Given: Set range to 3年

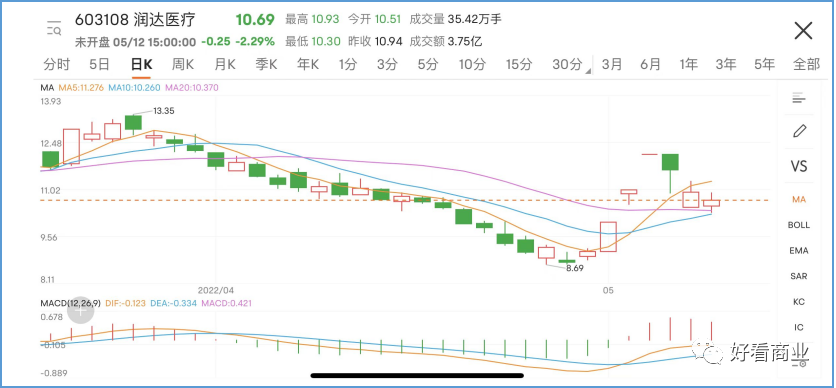Looking at the screenshot, I should pos(726,65).
